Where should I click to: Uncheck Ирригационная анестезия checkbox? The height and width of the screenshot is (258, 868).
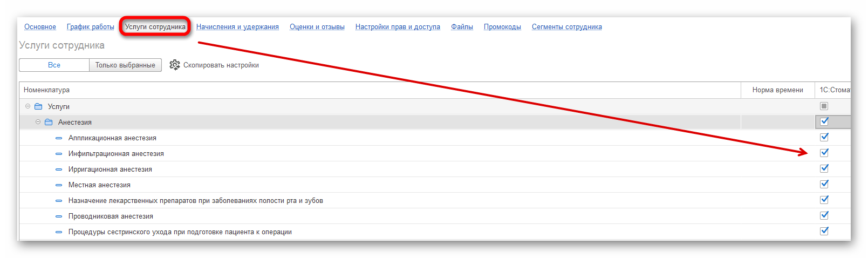[x=824, y=168]
